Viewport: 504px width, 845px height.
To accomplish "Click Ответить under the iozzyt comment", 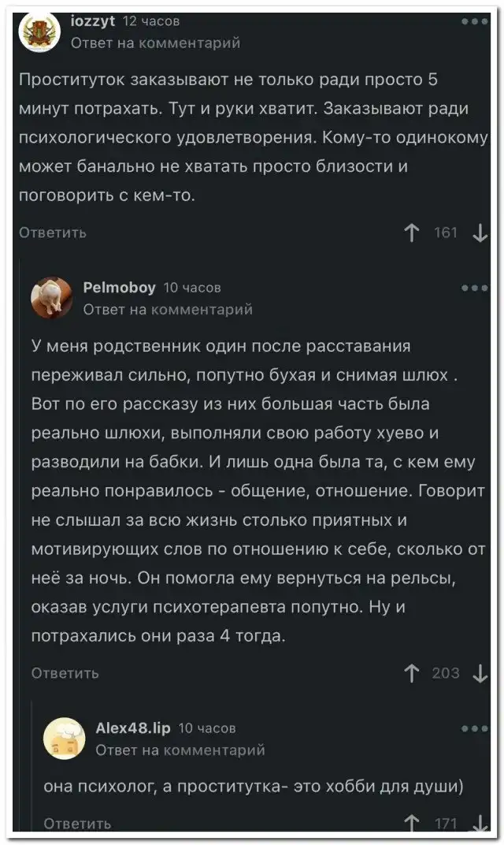I will (53, 233).
